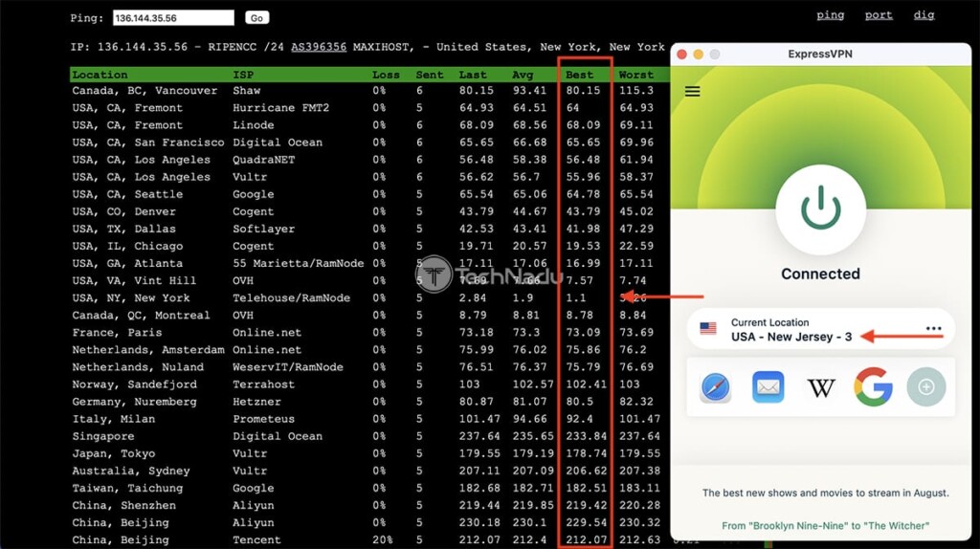This screenshot has width=980, height=549.
Task: Select 'QuadraNET' ISP cell
Action: click(x=264, y=160)
